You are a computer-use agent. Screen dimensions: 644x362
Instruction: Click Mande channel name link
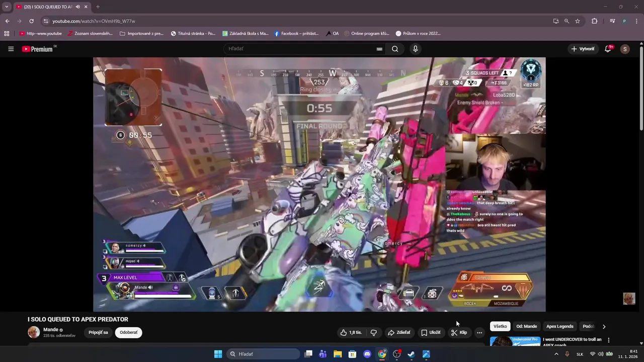click(50, 329)
